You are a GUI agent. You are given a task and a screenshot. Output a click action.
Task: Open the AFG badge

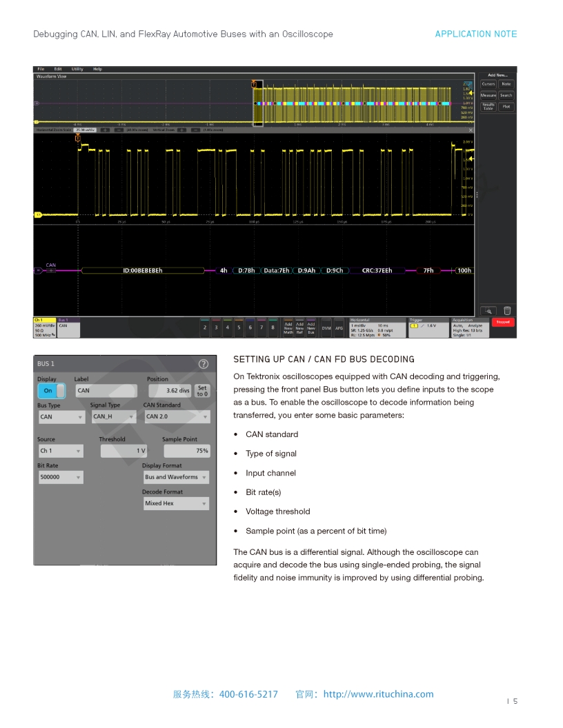tap(339, 327)
